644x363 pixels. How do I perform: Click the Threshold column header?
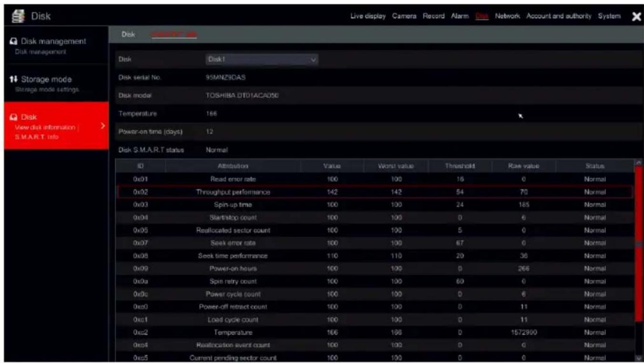point(460,166)
